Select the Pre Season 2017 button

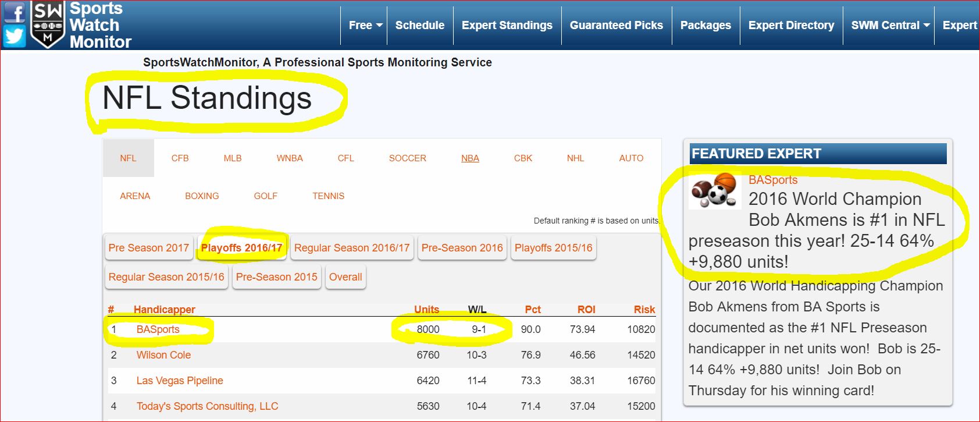(148, 247)
